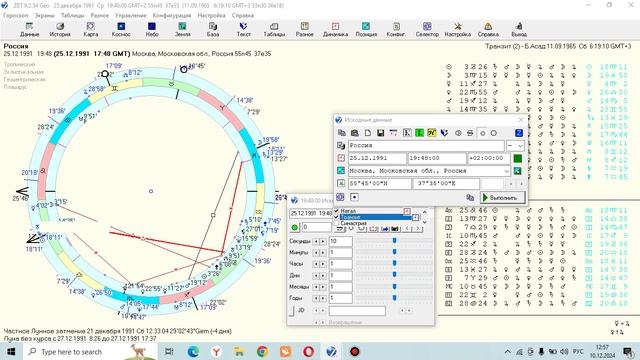Toggle the Транзит checkbox

pyautogui.click(x=337, y=217)
